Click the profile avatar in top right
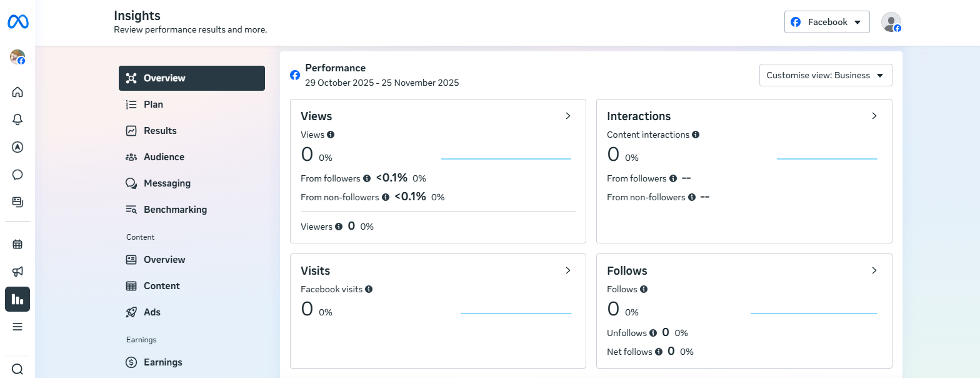The height and width of the screenshot is (378, 980). (891, 22)
